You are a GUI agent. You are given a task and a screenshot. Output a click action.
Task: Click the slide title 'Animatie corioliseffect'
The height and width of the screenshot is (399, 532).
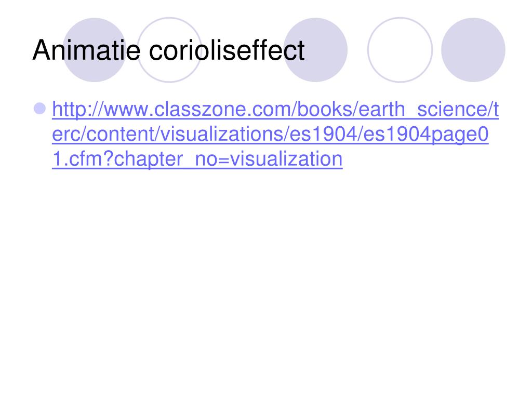pyautogui.click(x=169, y=50)
